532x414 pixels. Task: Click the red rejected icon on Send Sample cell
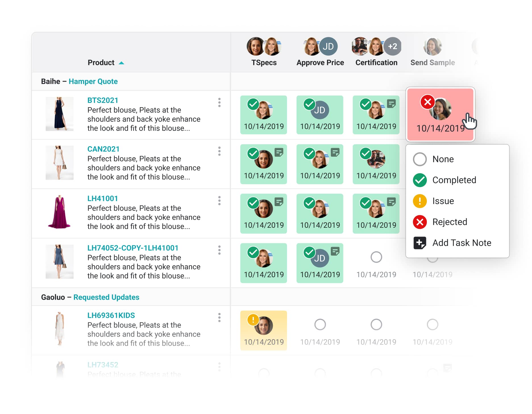click(427, 102)
